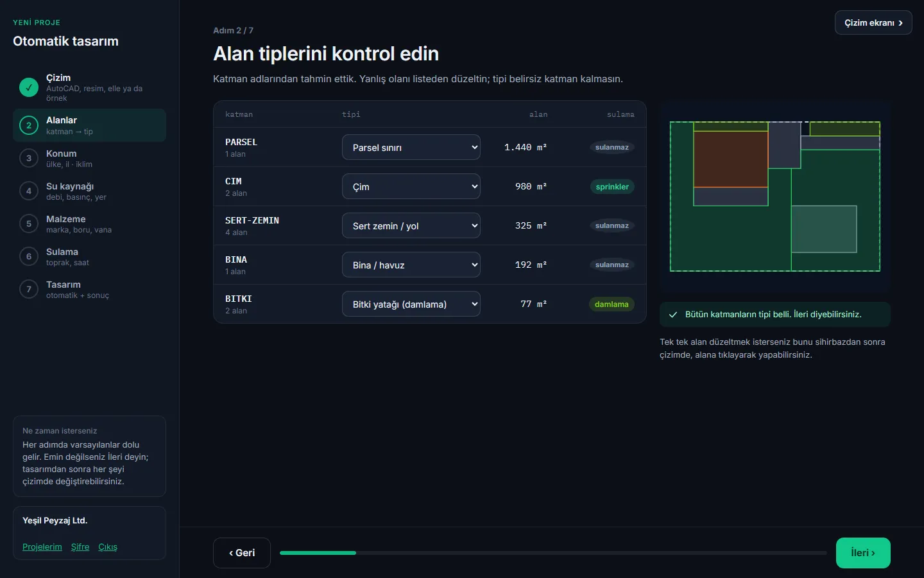Select step 5 Malzeme circle icon
The height and width of the screenshot is (578, 924).
(29, 223)
